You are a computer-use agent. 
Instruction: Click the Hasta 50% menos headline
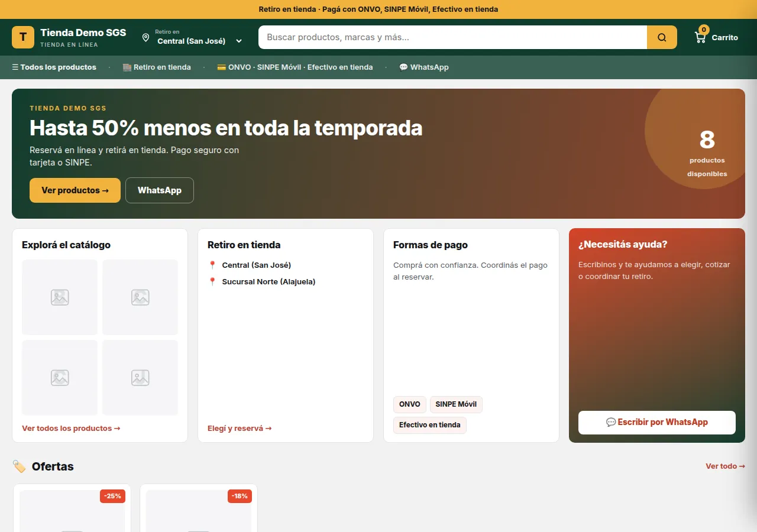226,128
